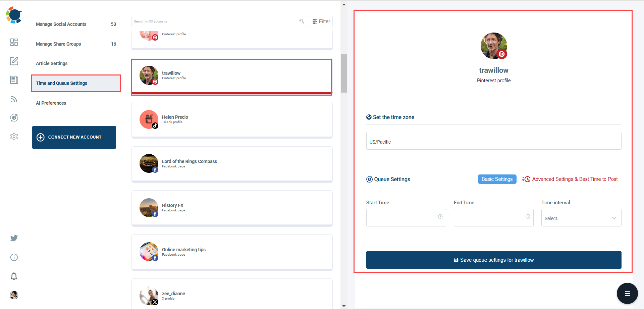Open the Filter options next to search
This screenshot has width=644, height=309.
click(321, 21)
